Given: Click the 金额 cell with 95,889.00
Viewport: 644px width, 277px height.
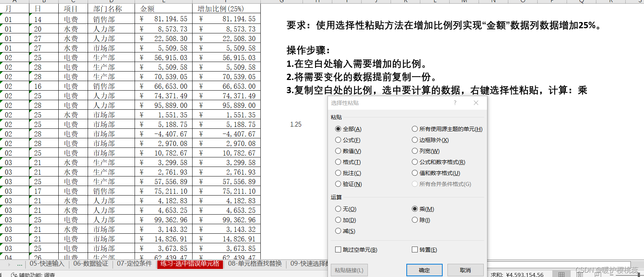Looking at the screenshot, I should click(x=164, y=105).
